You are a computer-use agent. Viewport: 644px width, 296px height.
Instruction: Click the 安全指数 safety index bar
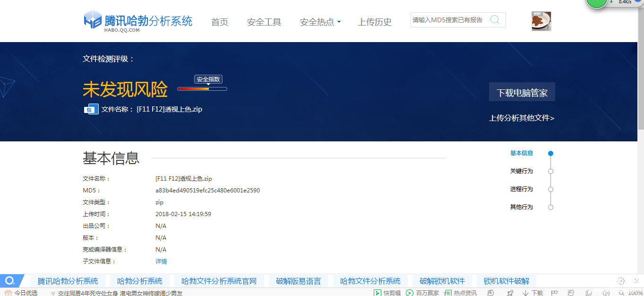pyautogui.click(x=202, y=89)
